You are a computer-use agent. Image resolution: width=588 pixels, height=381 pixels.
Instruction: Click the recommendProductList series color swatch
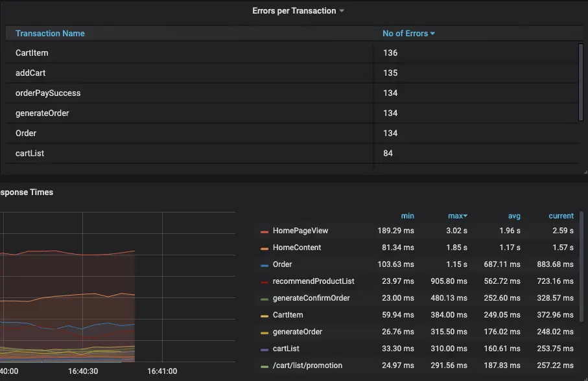[265, 283]
